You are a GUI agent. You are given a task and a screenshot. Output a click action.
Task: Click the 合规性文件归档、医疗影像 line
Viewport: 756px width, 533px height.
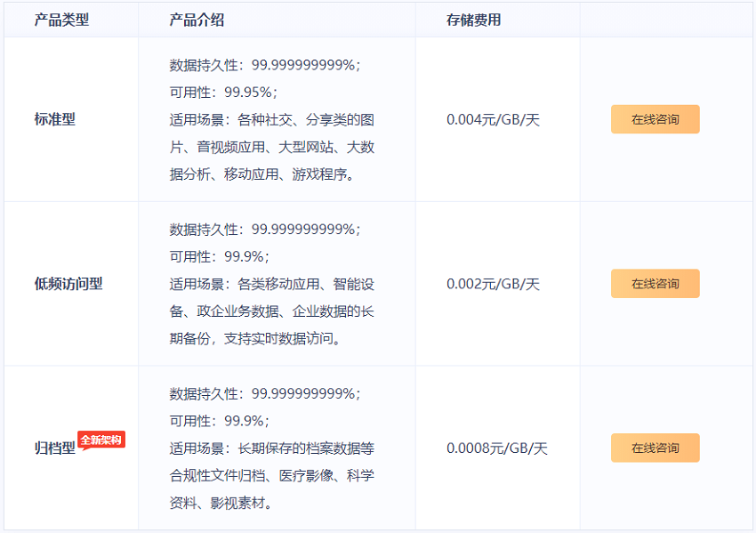tap(272, 475)
